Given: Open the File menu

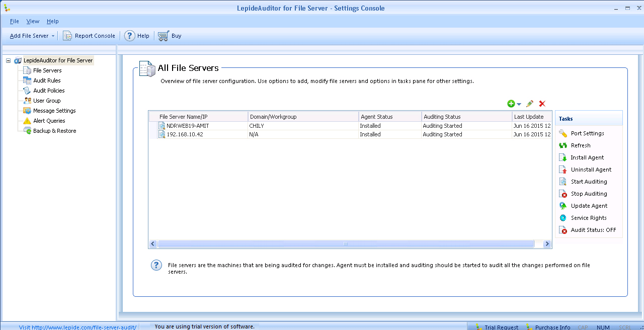Looking at the screenshot, I should [15, 21].
